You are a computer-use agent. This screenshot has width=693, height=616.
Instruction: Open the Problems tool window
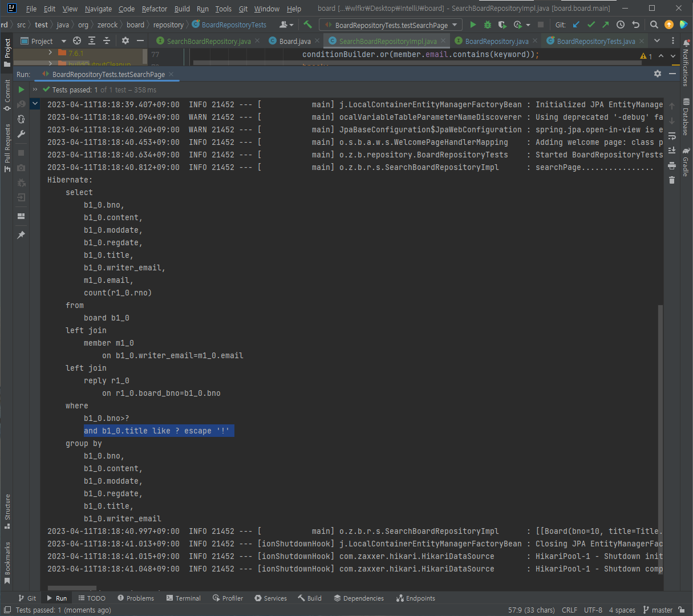[135, 598]
